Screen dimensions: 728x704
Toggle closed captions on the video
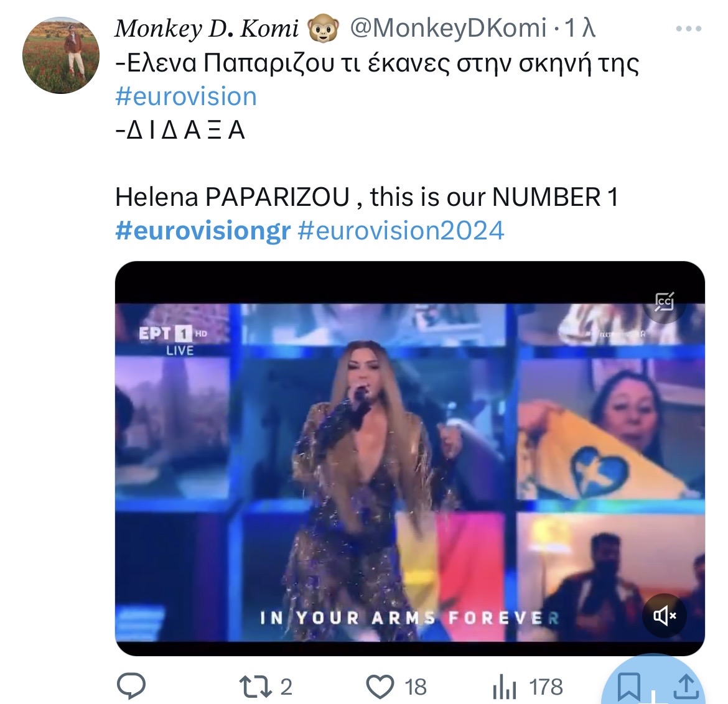pos(665,302)
